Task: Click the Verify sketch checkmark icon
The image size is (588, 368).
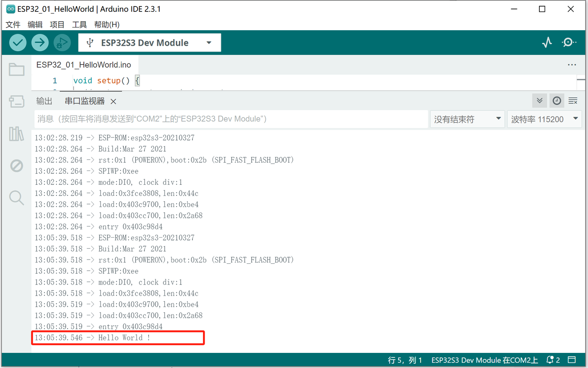Action: tap(18, 42)
